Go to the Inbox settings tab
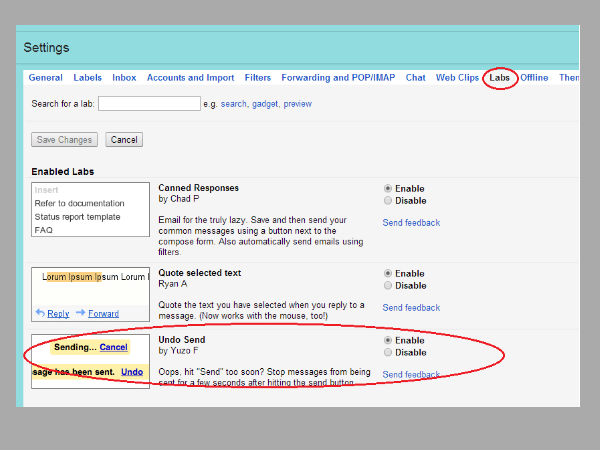The image size is (600, 450). coord(124,78)
